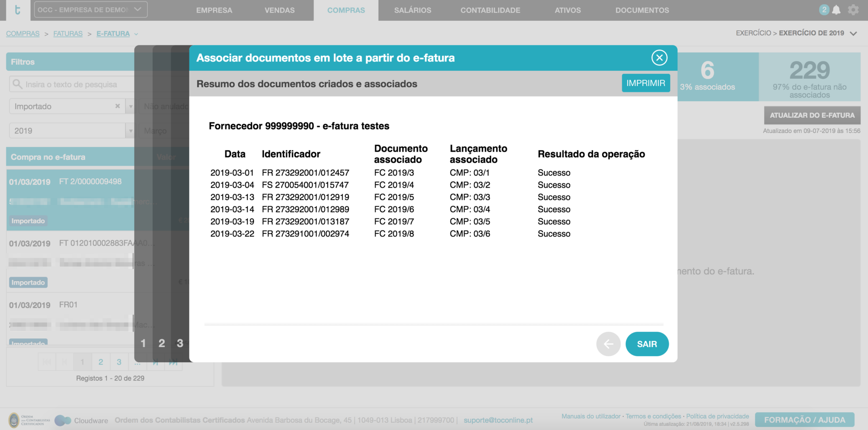This screenshot has height=430, width=868.
Task: Open Manuais do utilizador link
Action: [x=591, y=416]
